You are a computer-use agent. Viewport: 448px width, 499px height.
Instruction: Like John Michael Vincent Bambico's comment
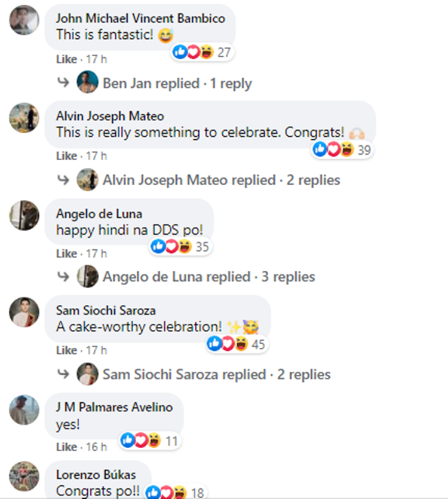[x=66, y=60]
